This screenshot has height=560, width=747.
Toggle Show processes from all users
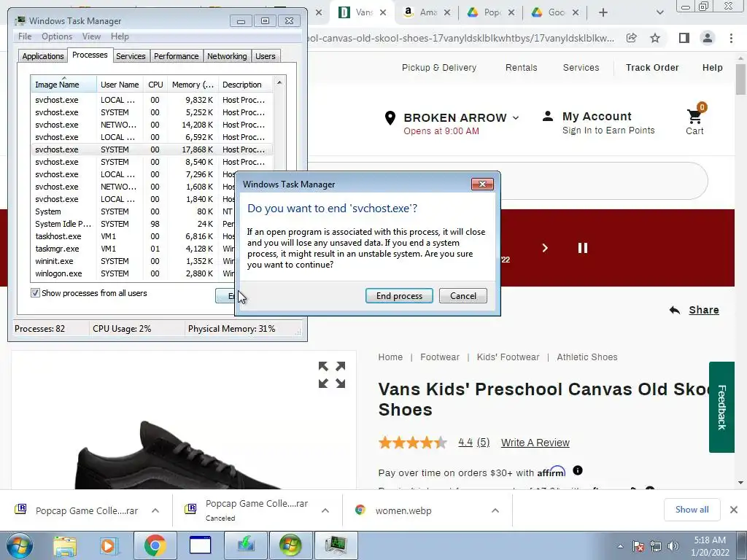tap(35, 293)
